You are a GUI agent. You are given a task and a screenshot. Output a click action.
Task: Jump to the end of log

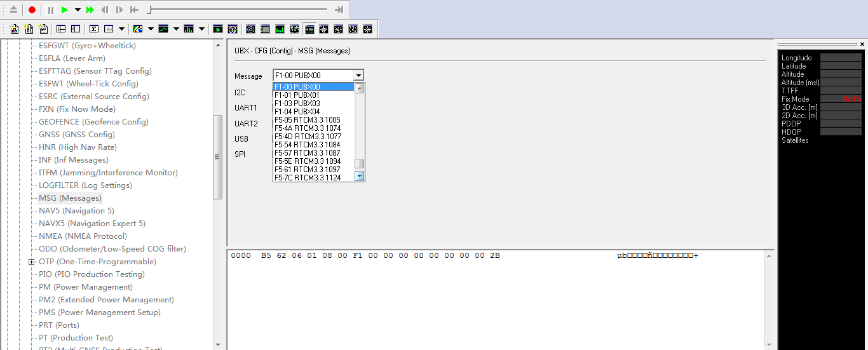click(339, 10)
